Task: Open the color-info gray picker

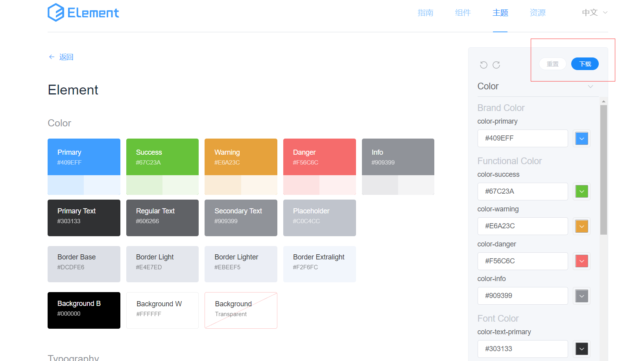Action: coord(581,296)
